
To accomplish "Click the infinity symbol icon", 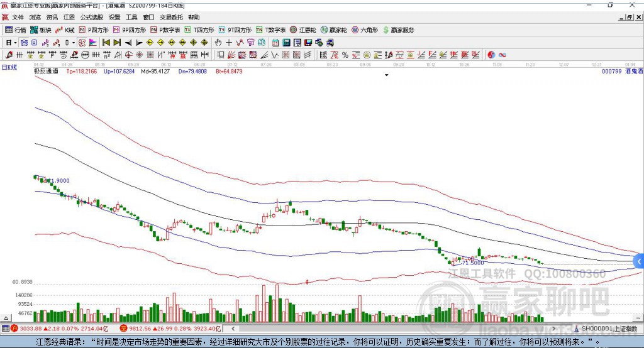I will (x=502, y=55).
